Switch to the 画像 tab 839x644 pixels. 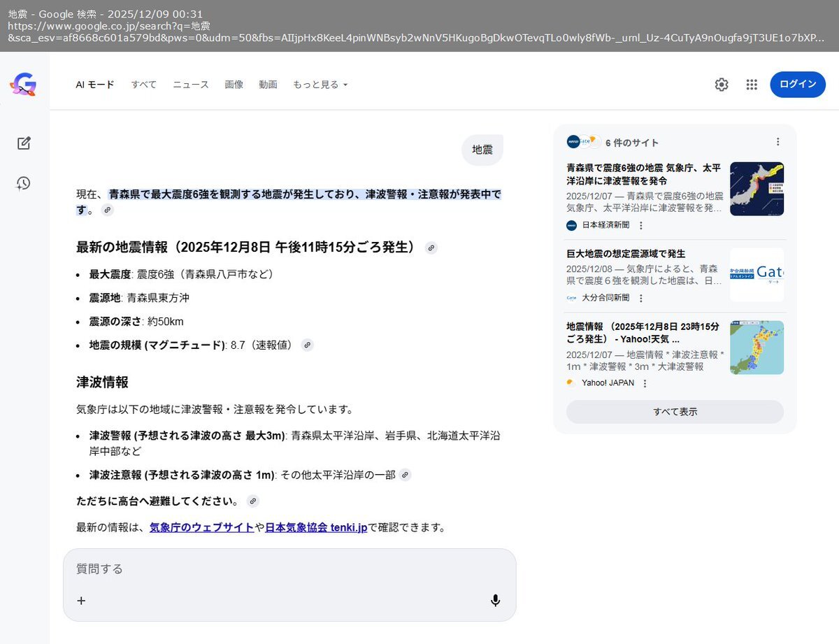[234, 84]
